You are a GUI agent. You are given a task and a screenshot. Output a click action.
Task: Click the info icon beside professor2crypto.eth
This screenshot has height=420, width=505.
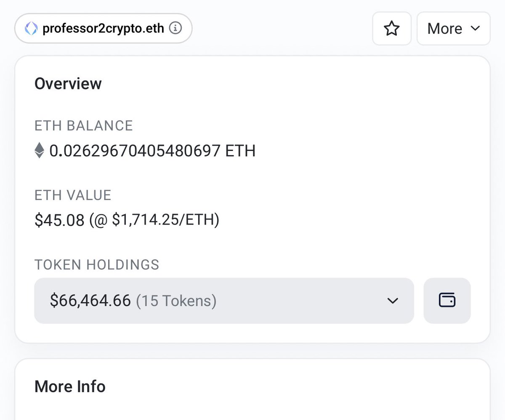[175, 29]
